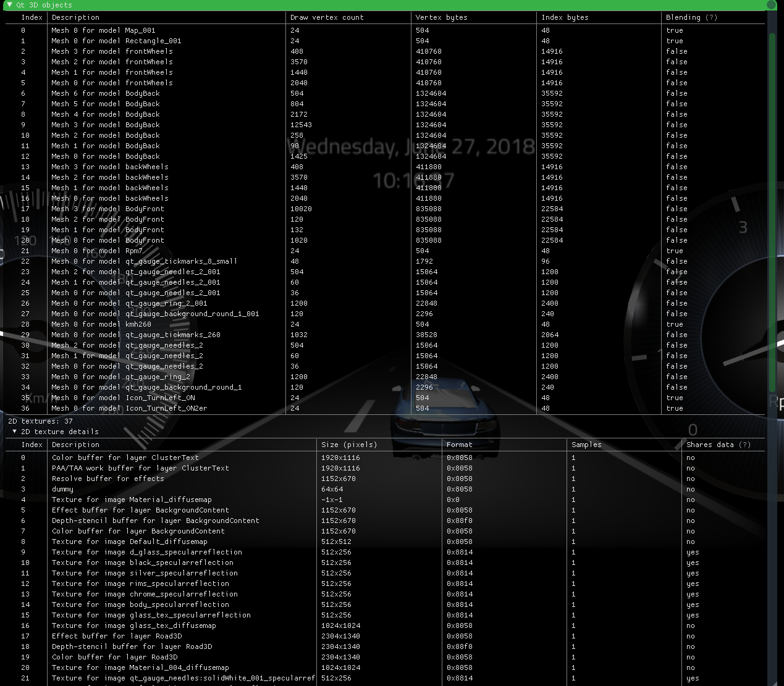Click the Format column header in textures table
The height and width of the screenshot is (686, 784).
click(459, 445)
